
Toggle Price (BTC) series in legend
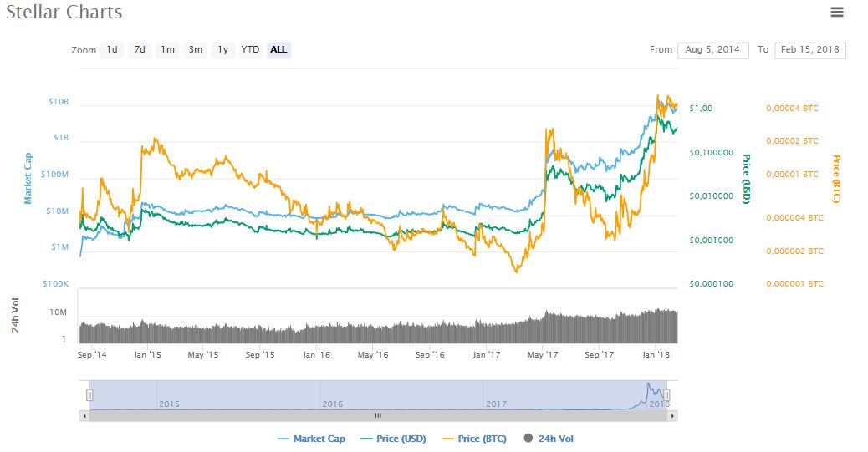pyautogui.click(x=474, y=439)
